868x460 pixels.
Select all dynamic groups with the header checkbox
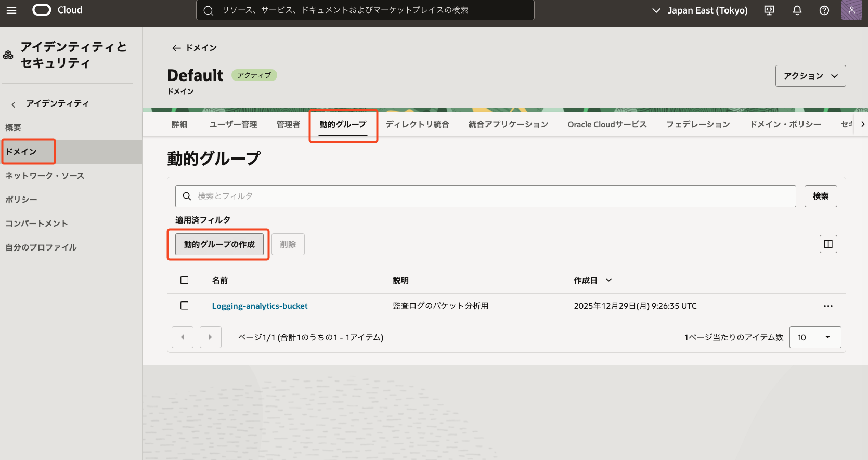tap(185, 280)
